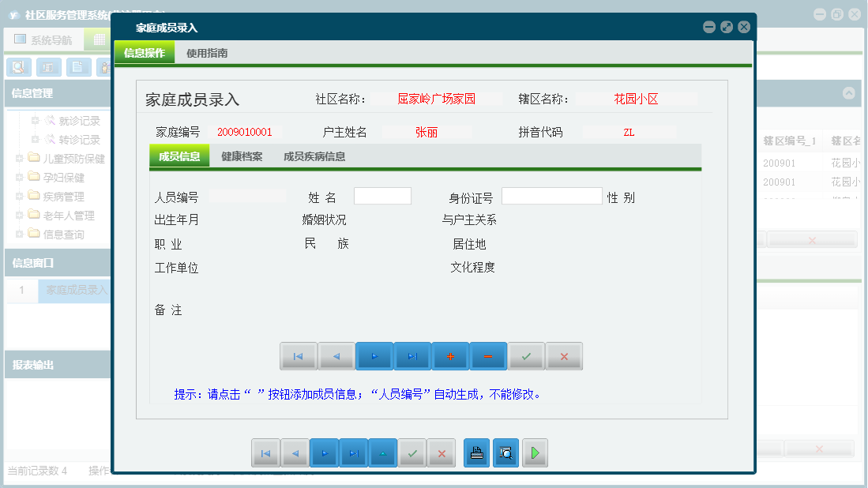The height and width of the screenshot is (488, 868).
Task: Click the delete (-) record button
Action: click(488, 356)
